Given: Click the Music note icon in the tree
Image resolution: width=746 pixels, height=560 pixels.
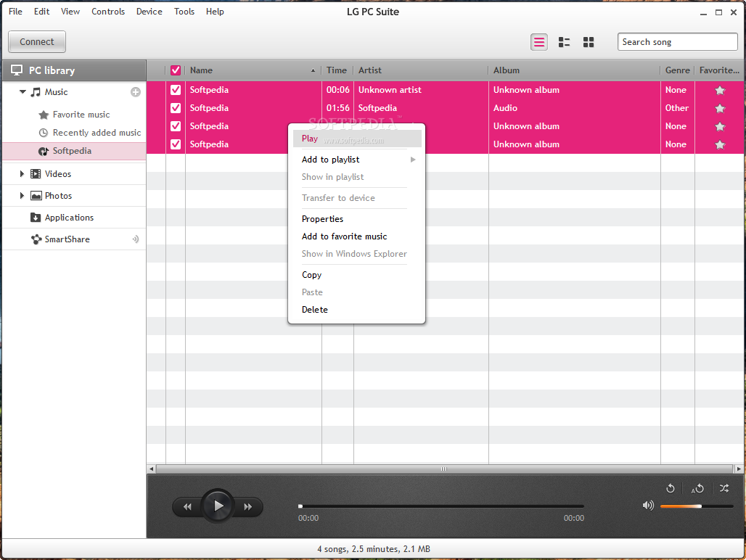Looking at the screenshot, I should [x=36, y=92].
